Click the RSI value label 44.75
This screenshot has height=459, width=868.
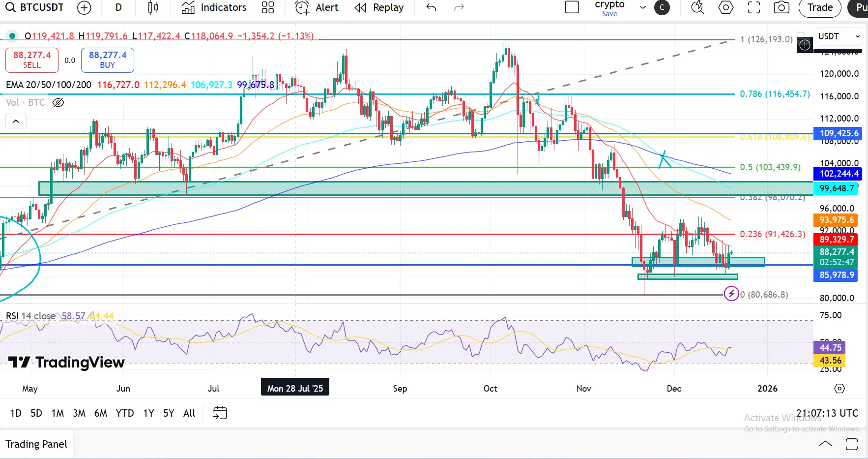[830, 347]
